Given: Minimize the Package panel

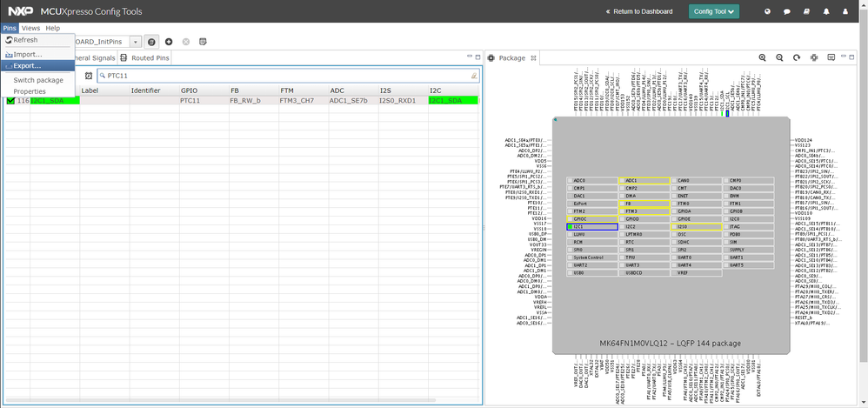Looking at the screenshot, I should (x=845, y=57).
